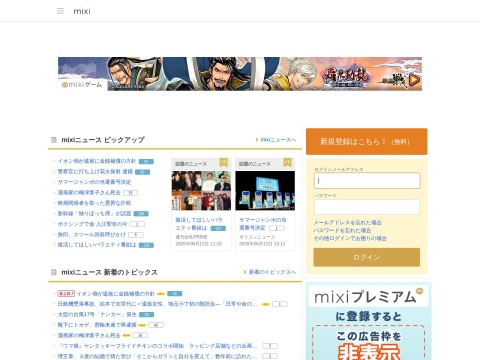Viewport: 480px width, 360px height.
Task: Open 復活してほしいバラエティ番組は in the pickup list
Action: click(x=97, y=245)
